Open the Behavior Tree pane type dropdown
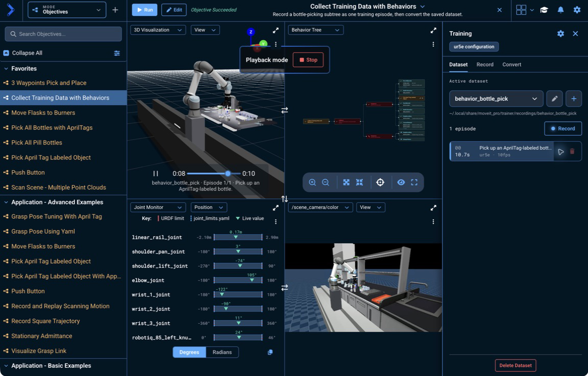This screenshot has width=588, height=376. pos(315,30)
